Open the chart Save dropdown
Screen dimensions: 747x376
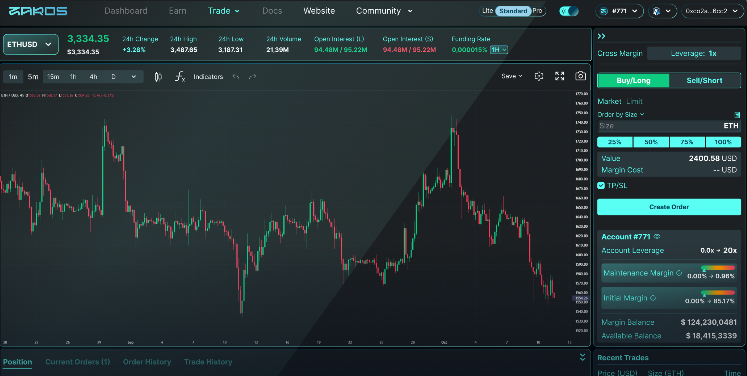click(x=512, y=76)
